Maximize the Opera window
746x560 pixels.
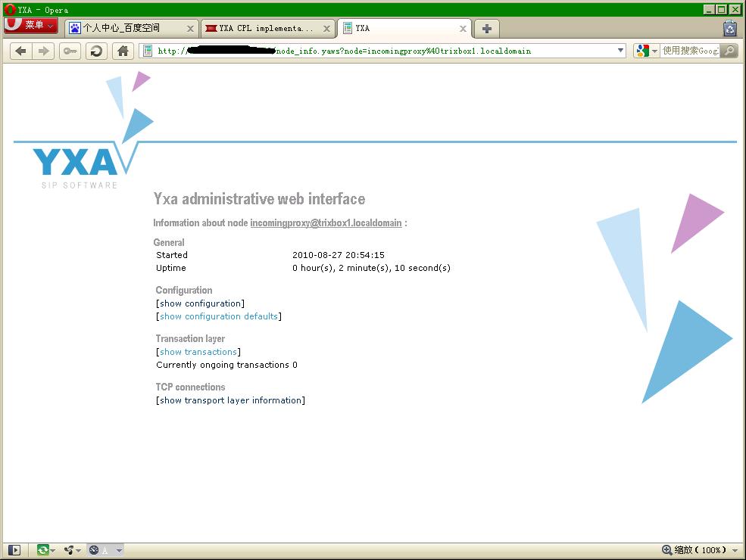coord(721,9)
